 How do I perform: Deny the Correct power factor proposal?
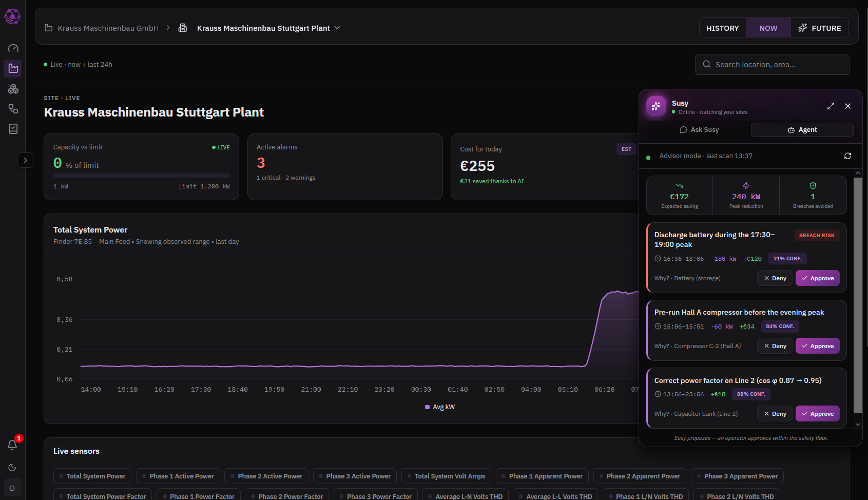(x=775, y=414)
